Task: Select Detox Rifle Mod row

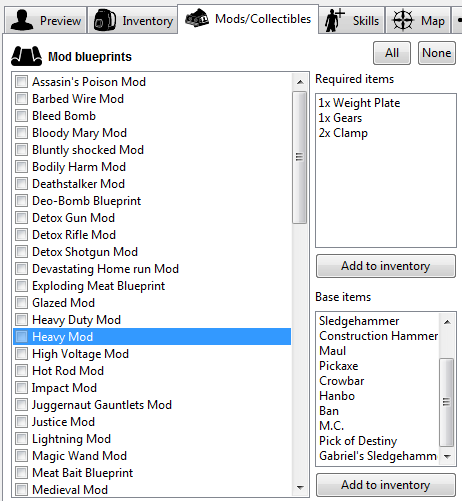Action: [x=152, y=235]
